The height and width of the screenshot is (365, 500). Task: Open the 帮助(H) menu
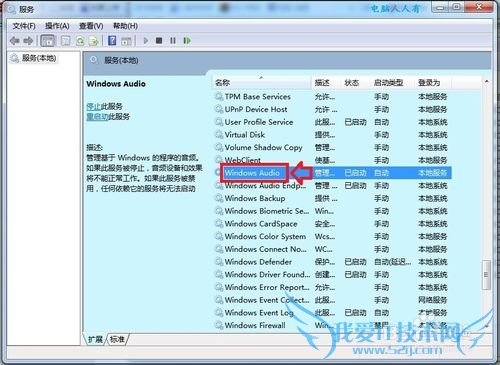coord(125,26)
